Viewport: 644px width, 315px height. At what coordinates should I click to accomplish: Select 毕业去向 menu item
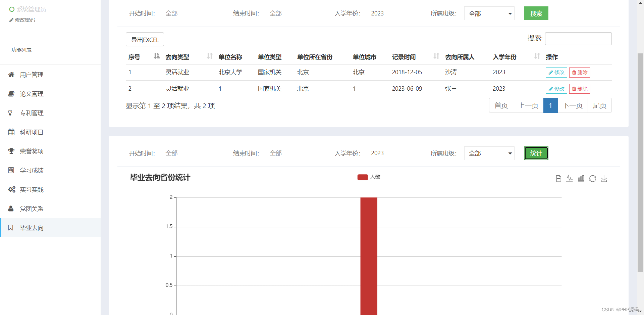[x=50, y=228]
